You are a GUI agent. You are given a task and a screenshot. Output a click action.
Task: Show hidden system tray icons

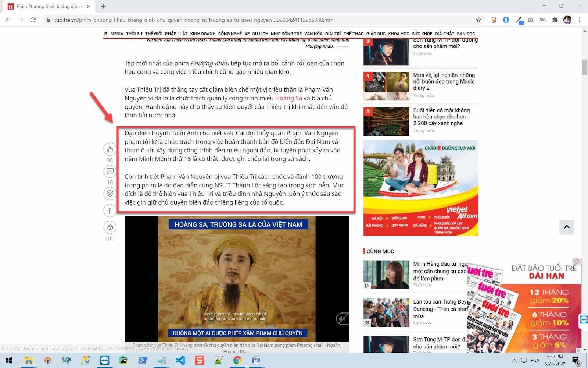(514, 360)
